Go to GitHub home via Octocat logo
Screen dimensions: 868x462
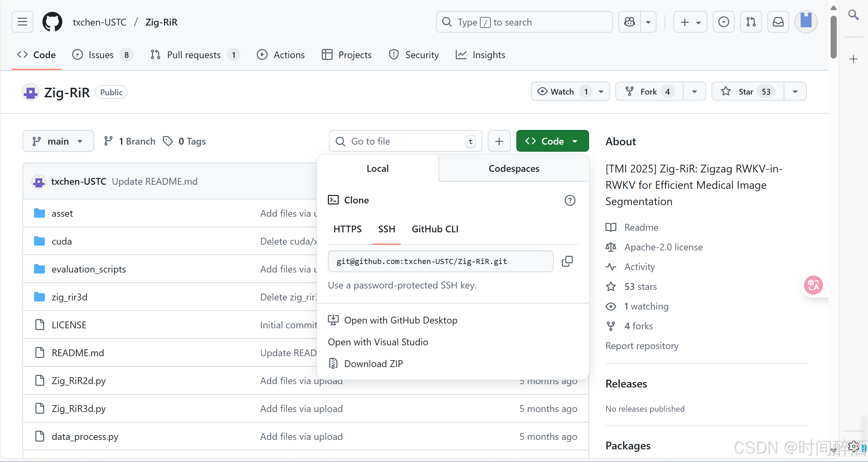pyautogui.click(x=52, y=22)
